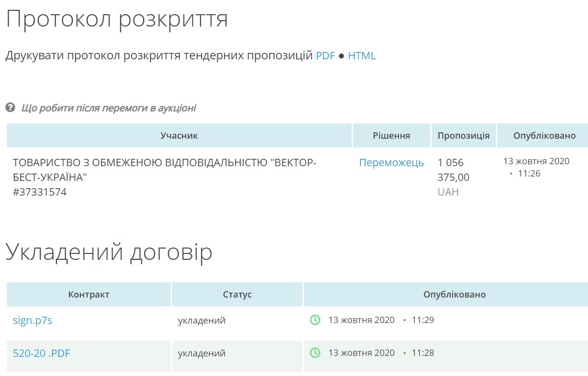Viewport: 588px width, 376px height.
Task: Select the participant name ВЕКТОР-БЕСТ-УКРАЇНА
Action: (x=164, y=170)
